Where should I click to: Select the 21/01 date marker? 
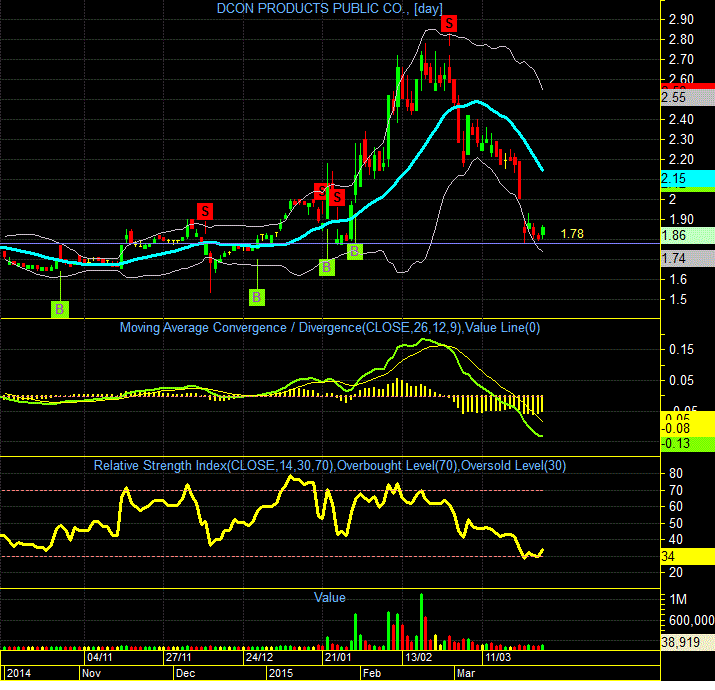pyautogui.click(x=338, y=658)
